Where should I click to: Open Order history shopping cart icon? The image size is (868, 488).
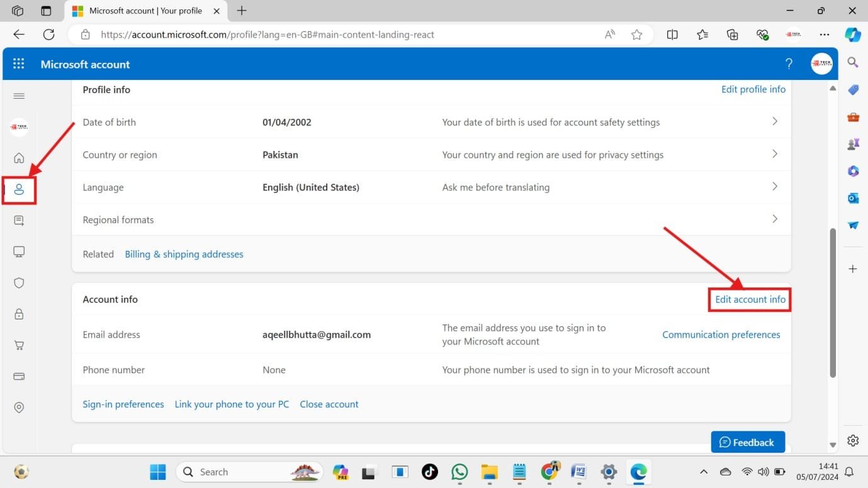pos(19,345)
